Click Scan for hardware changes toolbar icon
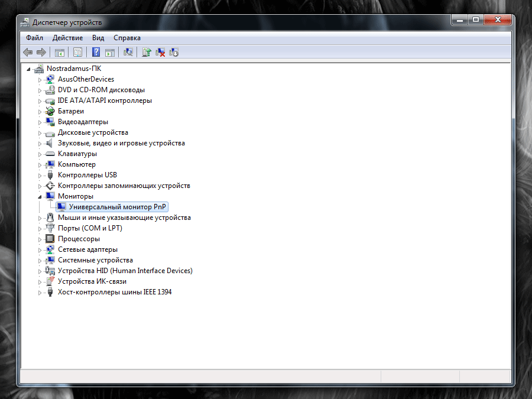532x399 pixels. point(128,53)
